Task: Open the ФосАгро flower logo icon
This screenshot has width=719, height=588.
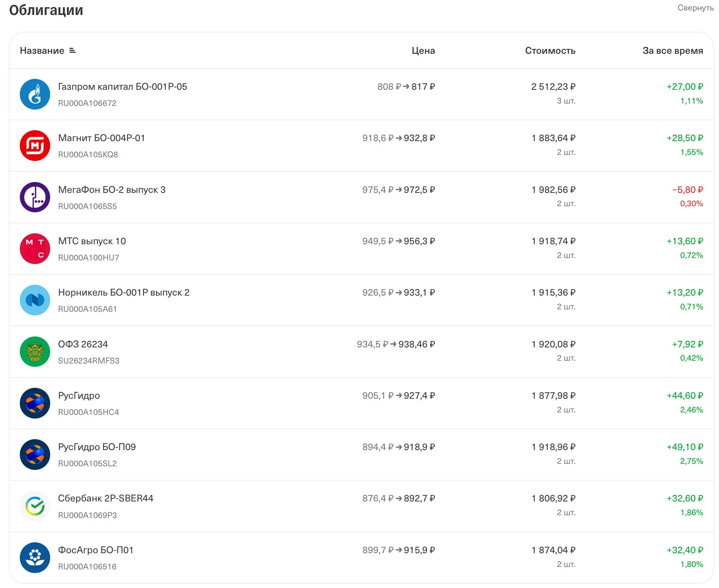Action: pos(35,557)
